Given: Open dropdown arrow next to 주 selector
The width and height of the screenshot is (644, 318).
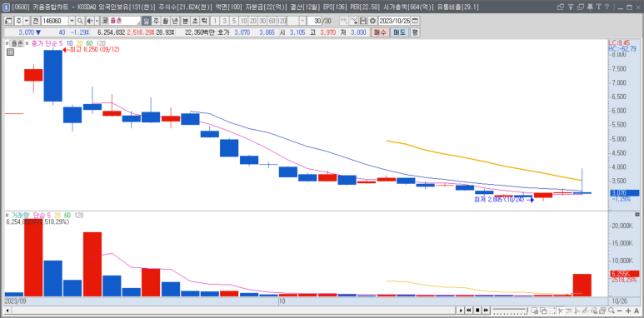Looking at the screenshot, I should 27,21.
